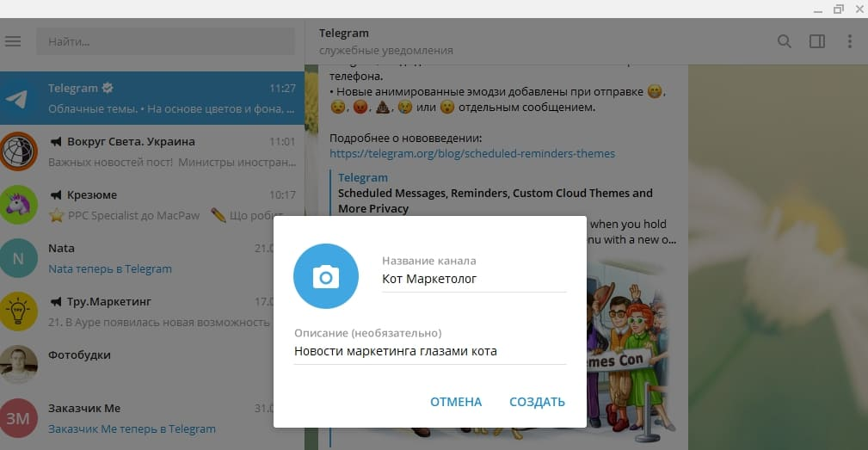Screen dimensions: 868x450
Task: Click the unicorn avatar of Крезюме
Action: point(18,205)
